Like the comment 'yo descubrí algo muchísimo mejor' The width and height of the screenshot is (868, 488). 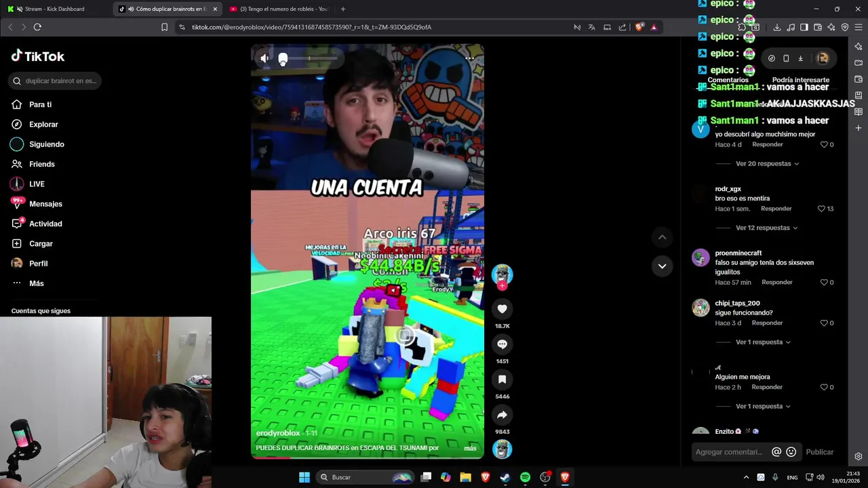(824, 144)
